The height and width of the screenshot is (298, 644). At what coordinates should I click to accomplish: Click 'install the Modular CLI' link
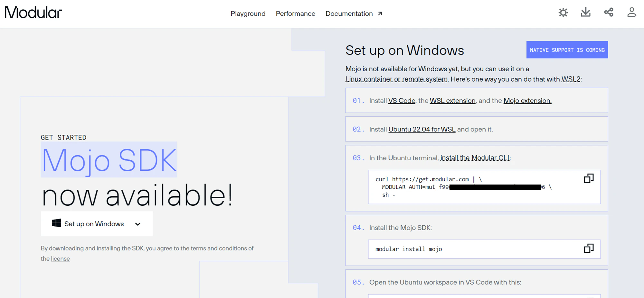(475, 158)
